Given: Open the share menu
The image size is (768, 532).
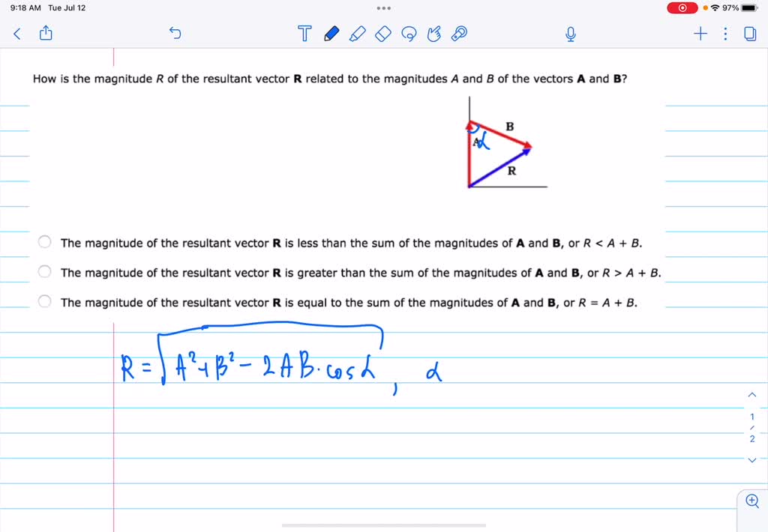Looking at the screenshot, I should pyautogui.click(x=46, y=33).
